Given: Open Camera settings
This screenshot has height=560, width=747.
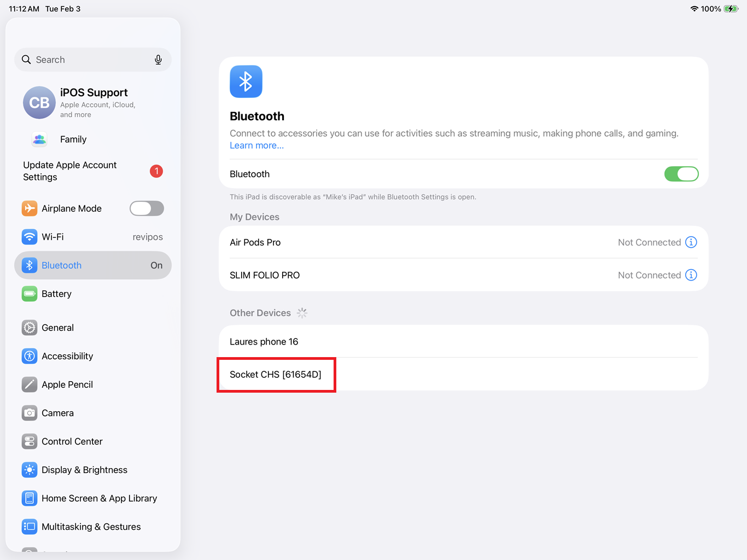Looking at the screenshot, I should (93, 413).
